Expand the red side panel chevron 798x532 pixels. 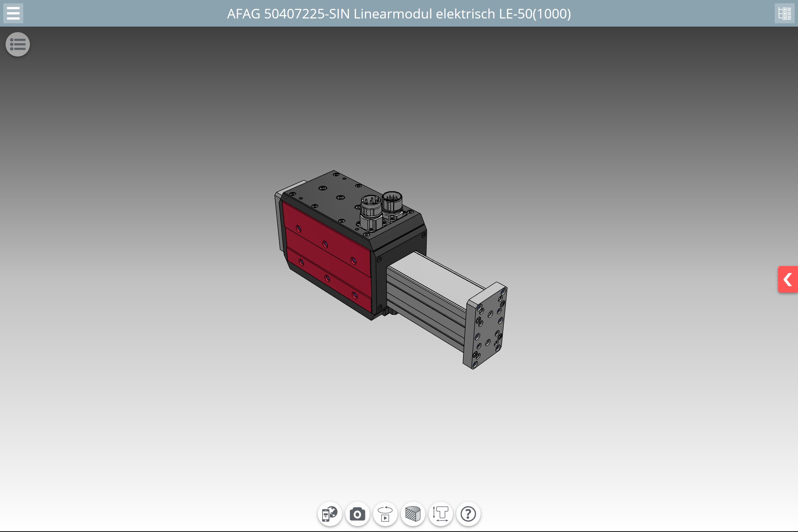pos(788,279)
